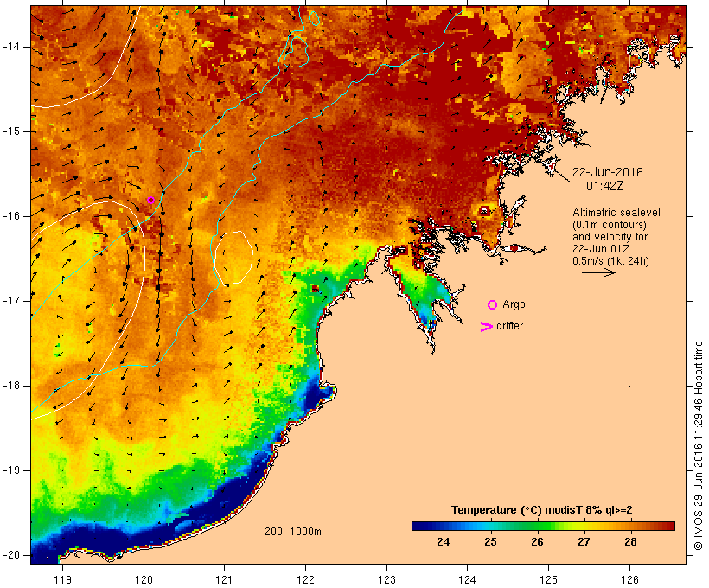The image size is (709, 588).
Task: Click the text 'and velocity for'
Action: coord(610,237)
